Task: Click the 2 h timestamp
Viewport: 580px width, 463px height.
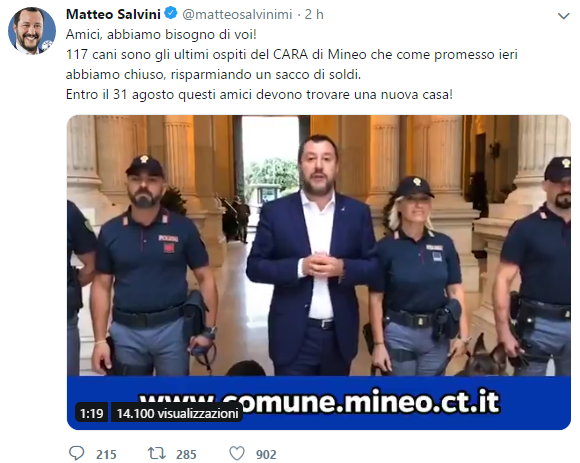Action: [314, 14]
